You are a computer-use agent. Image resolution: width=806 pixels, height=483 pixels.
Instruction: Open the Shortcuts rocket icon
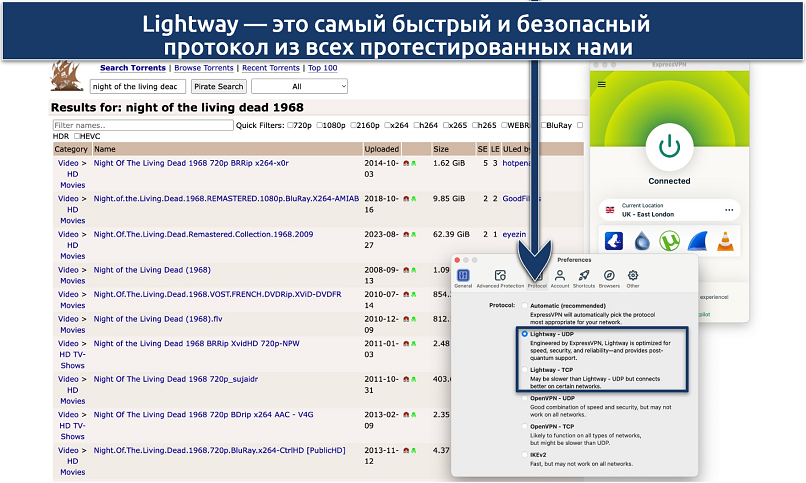coord(585,277)
